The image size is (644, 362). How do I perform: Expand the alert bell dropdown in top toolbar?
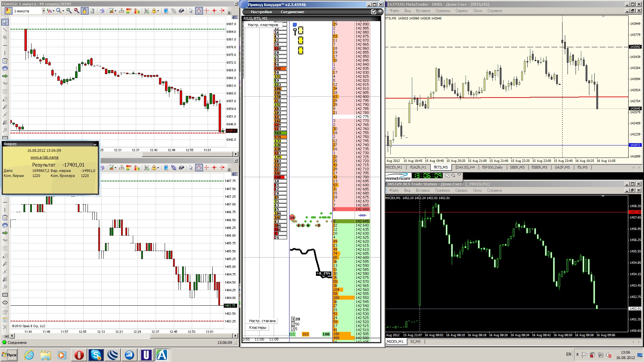coord(158,11)
